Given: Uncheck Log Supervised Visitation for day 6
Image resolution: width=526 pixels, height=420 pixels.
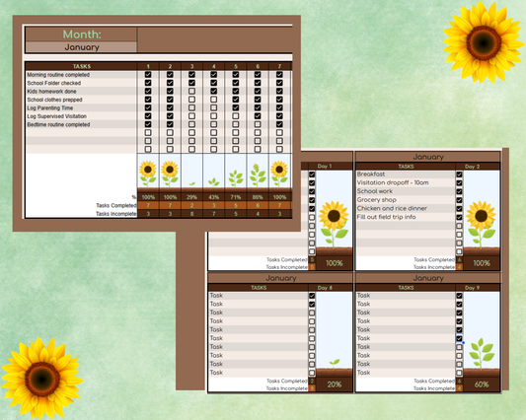Looking at the screenshot, I should [258, 116].
